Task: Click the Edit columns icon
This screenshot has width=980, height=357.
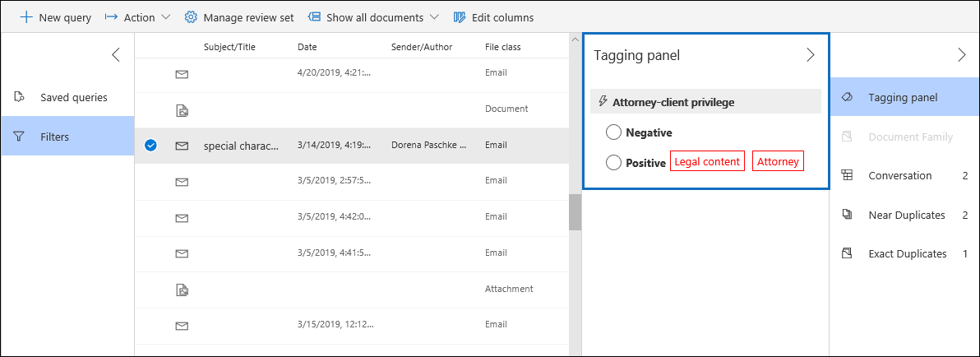Action: (x=460, y=17)
